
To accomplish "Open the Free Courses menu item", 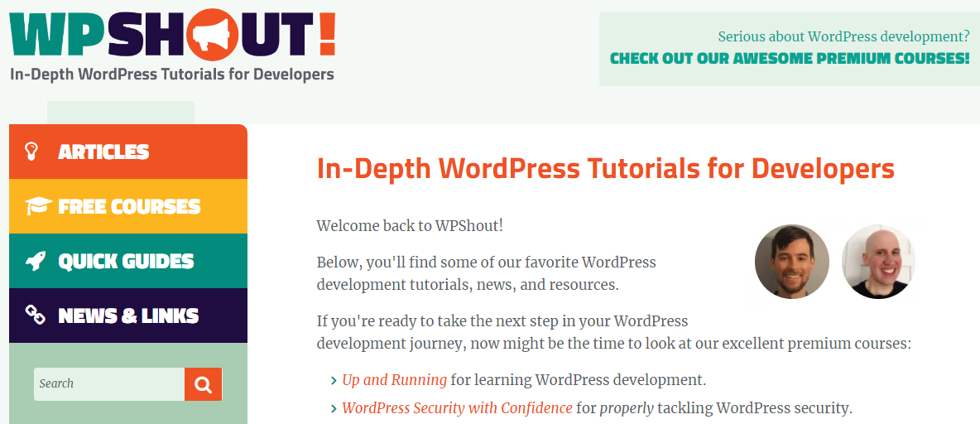I will point(128,206).
